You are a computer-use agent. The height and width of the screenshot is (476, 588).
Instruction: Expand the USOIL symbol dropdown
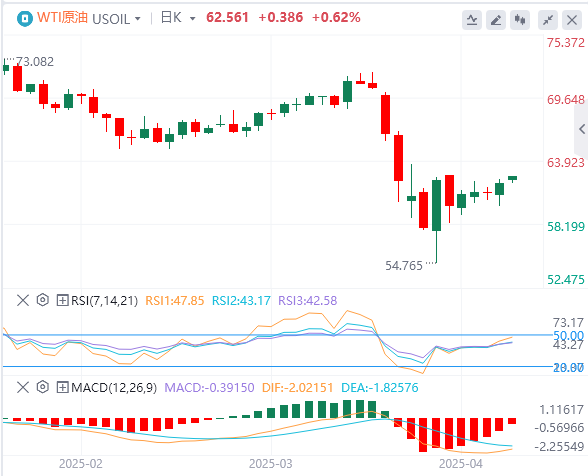(138, 18)
